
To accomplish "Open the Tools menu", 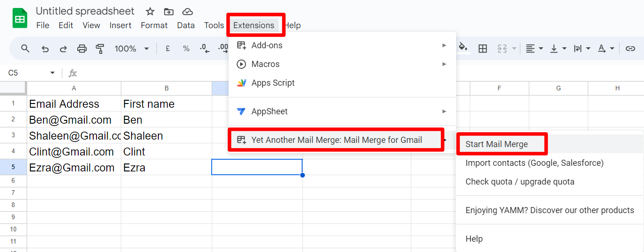I will pos(214,25).
